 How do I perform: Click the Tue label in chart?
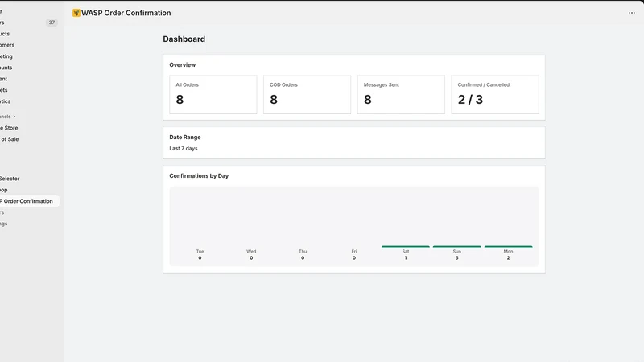[200, 251]
